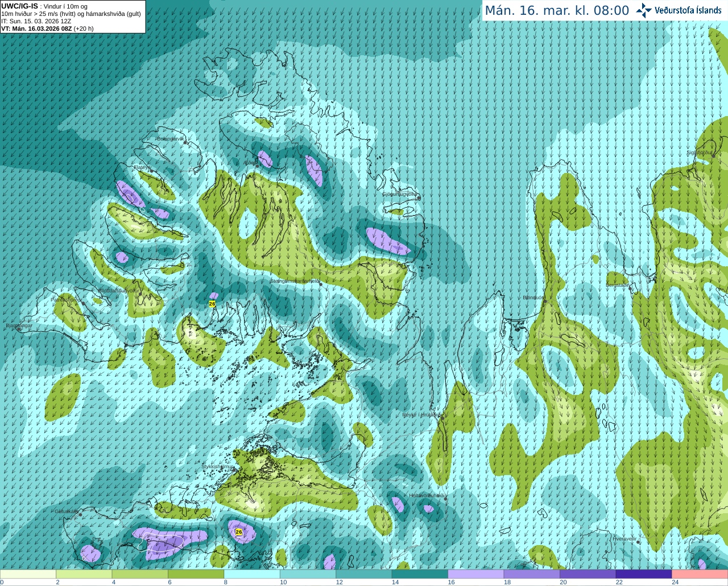Click the Gufuskálar station label
728x586 pixels.
[x=67, y=511]
